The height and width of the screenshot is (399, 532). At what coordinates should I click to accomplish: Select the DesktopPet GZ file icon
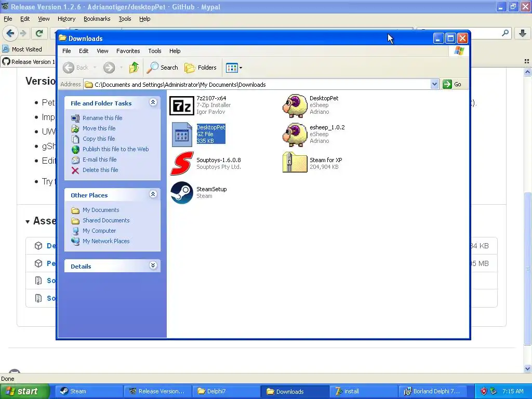pos(182,135)
